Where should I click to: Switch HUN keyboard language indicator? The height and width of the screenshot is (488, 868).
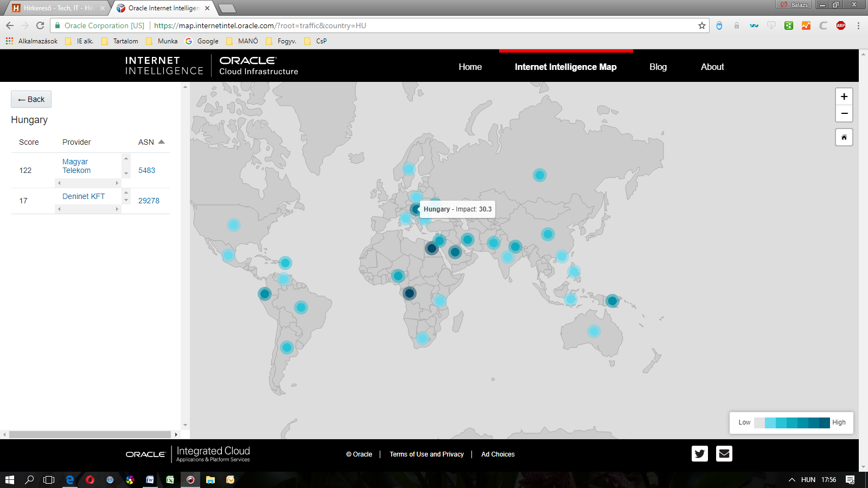pos(808,479)
